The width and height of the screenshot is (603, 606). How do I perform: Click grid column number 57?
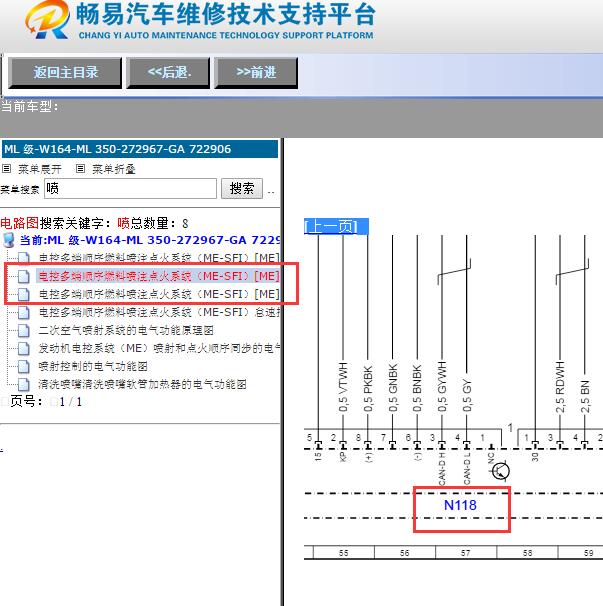pos(465,553)
